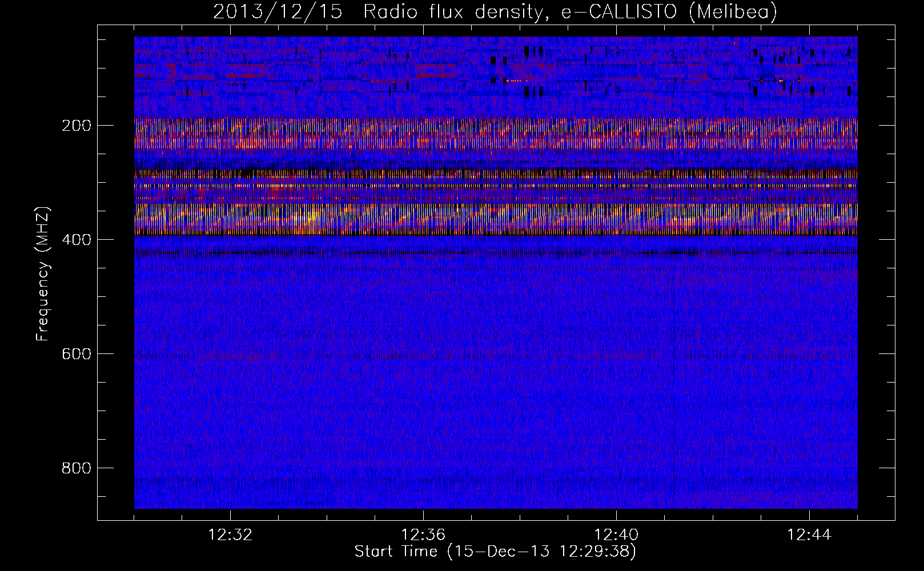Image resolution: width=924 pixels, height=571 pixels.
Task: Click the '600' frequency tick label
Action: pos(77,354)
